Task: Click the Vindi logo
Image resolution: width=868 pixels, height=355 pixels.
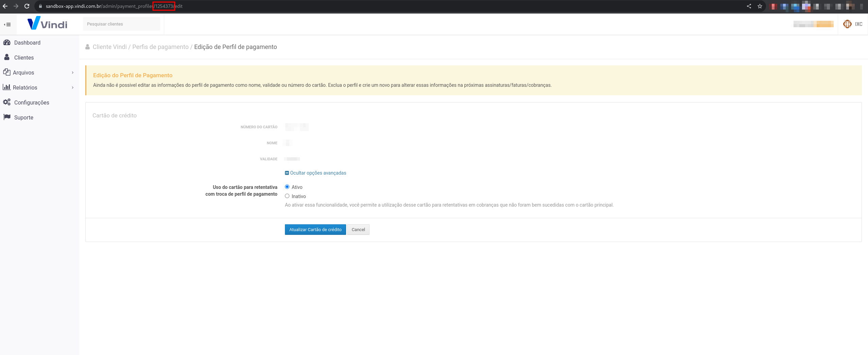Action: [47, 23]
